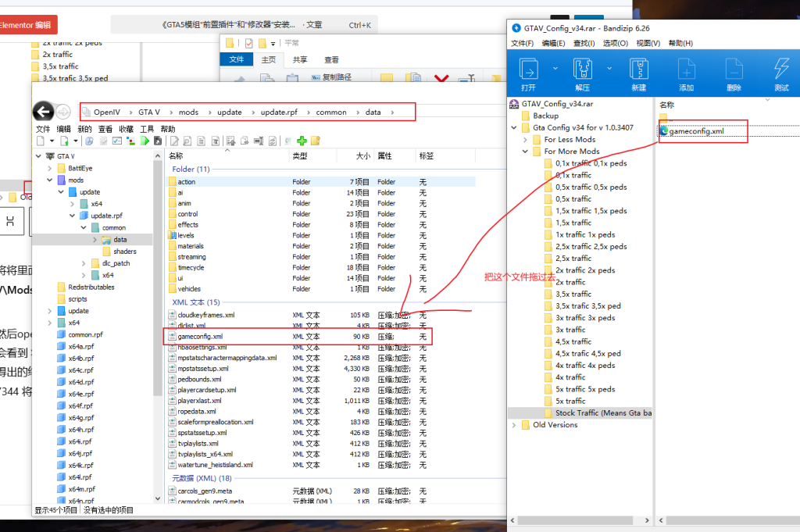This screenshot has width=800, height=532.
Task: Click the magnifier search icon in OpenIV toolbar
Action: click(187, 141)
